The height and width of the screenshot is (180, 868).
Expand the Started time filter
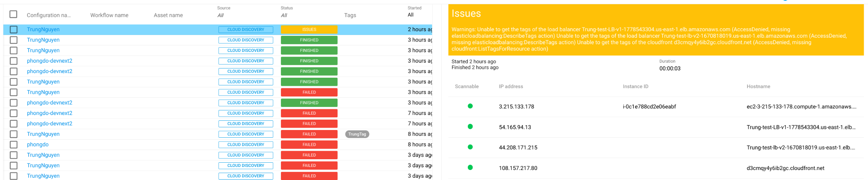[411, 15]
